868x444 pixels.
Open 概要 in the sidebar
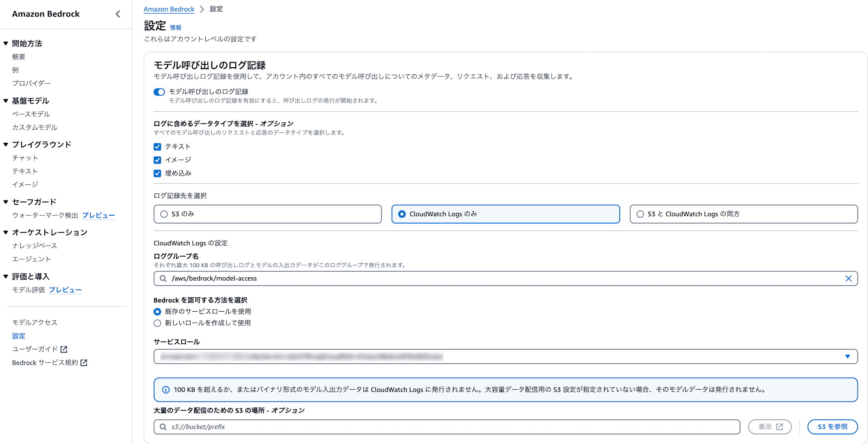[x=19, y=57]
